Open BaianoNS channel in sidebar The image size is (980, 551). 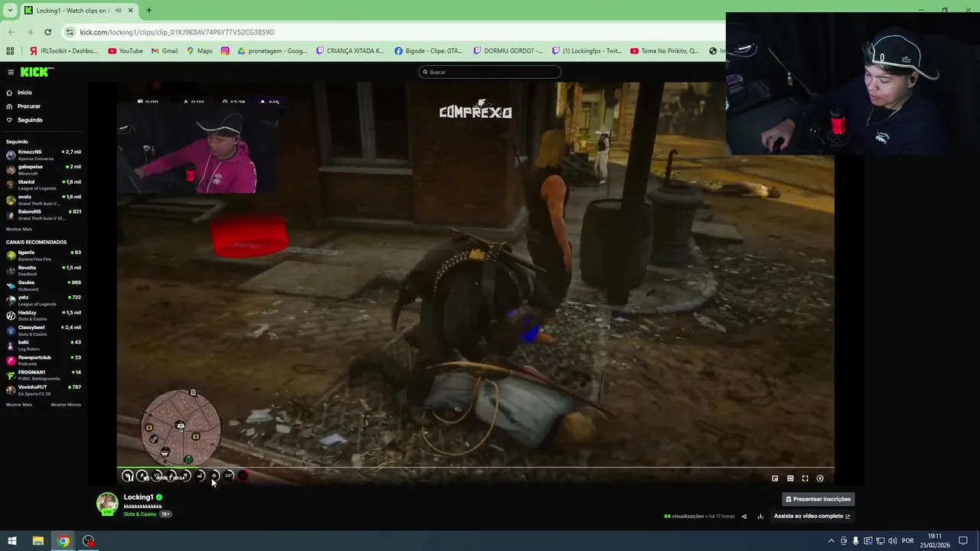pyautogui.click(x=44, y=214)
